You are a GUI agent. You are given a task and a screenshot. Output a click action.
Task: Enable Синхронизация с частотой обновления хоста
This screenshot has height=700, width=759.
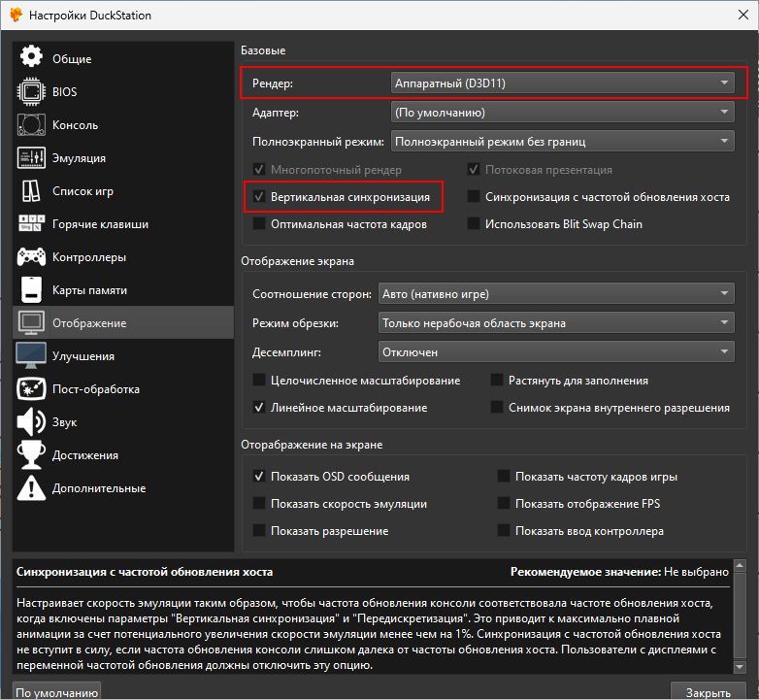[x=473, y=196]
